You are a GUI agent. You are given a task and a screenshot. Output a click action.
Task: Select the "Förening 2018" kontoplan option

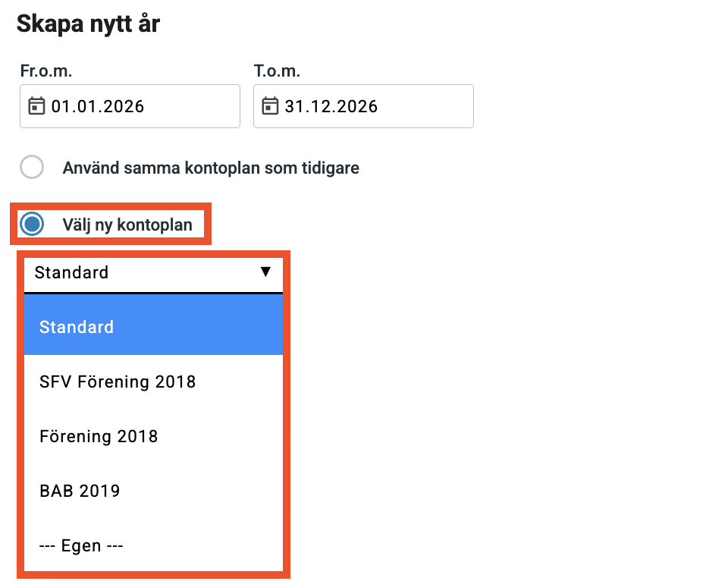[99, 436]
